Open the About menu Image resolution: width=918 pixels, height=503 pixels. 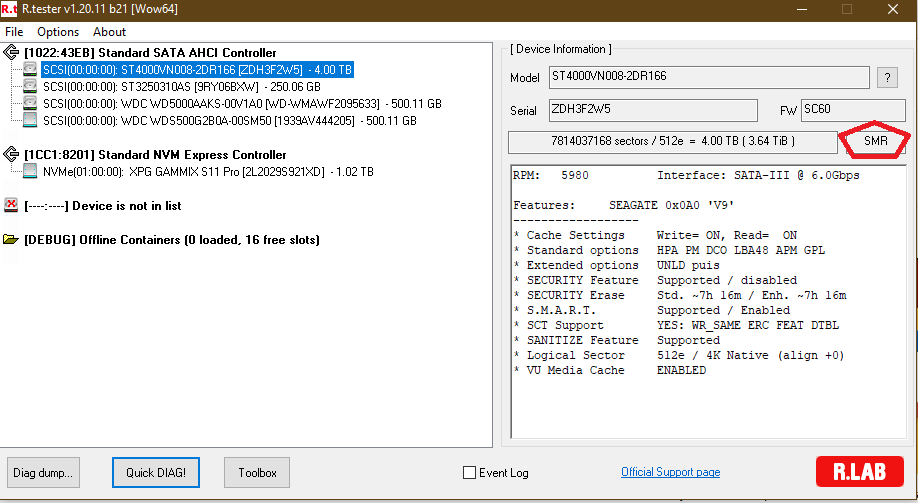tap(109, 32)
